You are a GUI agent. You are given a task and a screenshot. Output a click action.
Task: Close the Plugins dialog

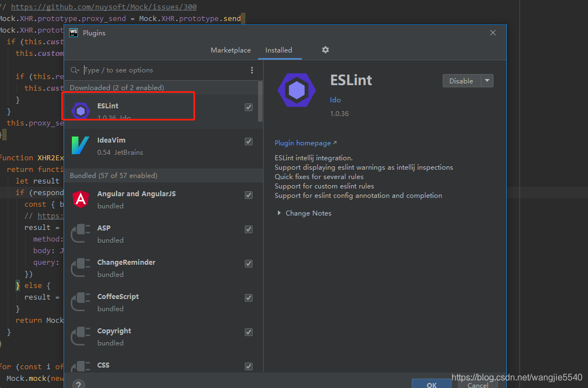tap(493, 33)
